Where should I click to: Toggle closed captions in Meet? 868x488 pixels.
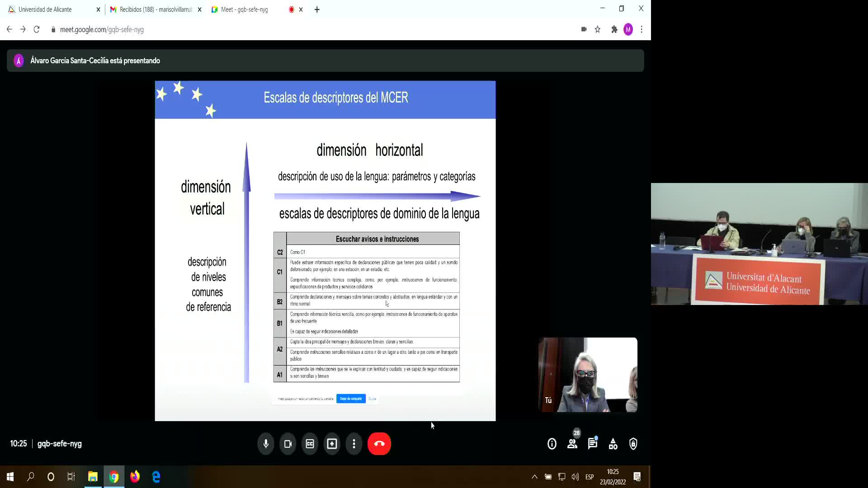pyautogui.click(x=310, y=444)
